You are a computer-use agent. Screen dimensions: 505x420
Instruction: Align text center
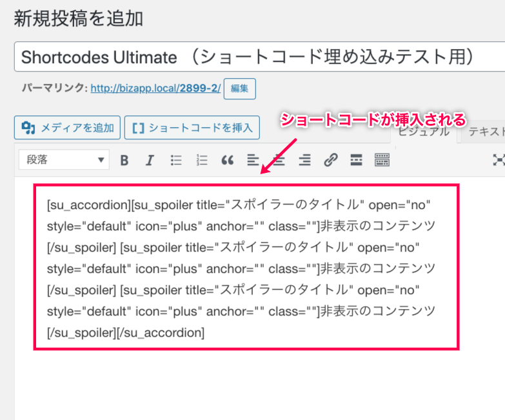279,160
